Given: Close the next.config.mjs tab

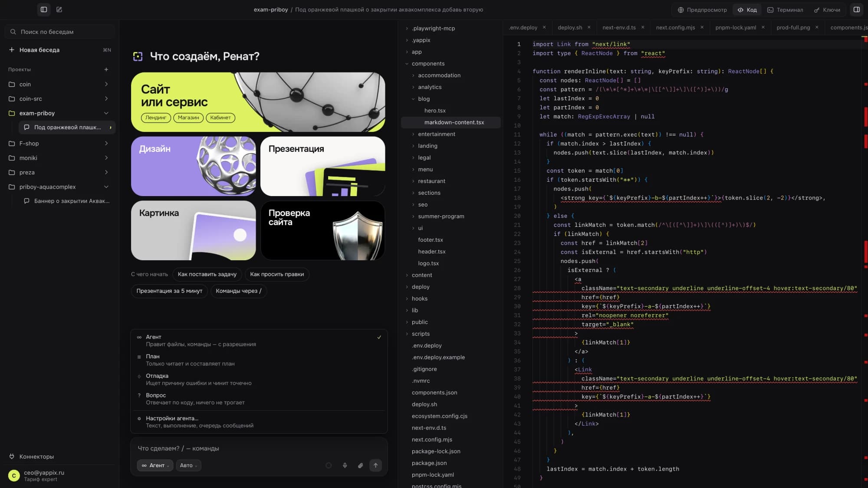Looking at the screenshot, I should tap(702, 27).
